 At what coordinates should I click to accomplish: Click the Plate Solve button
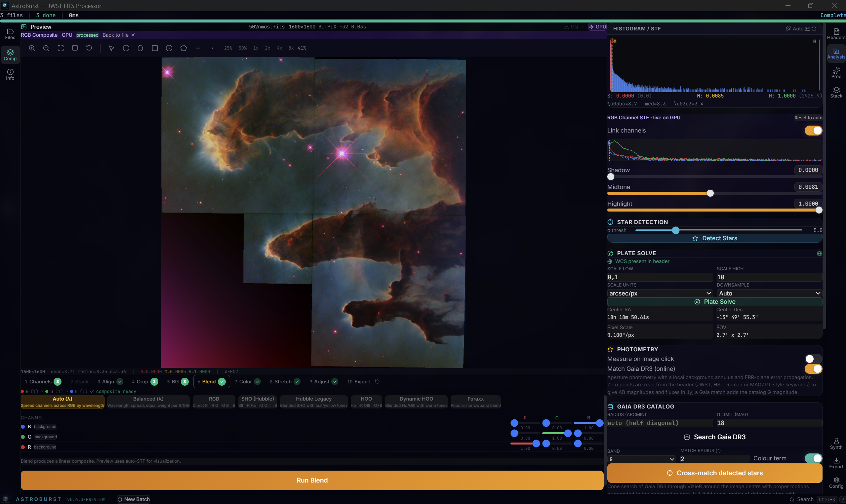click(x=714, y=302)
